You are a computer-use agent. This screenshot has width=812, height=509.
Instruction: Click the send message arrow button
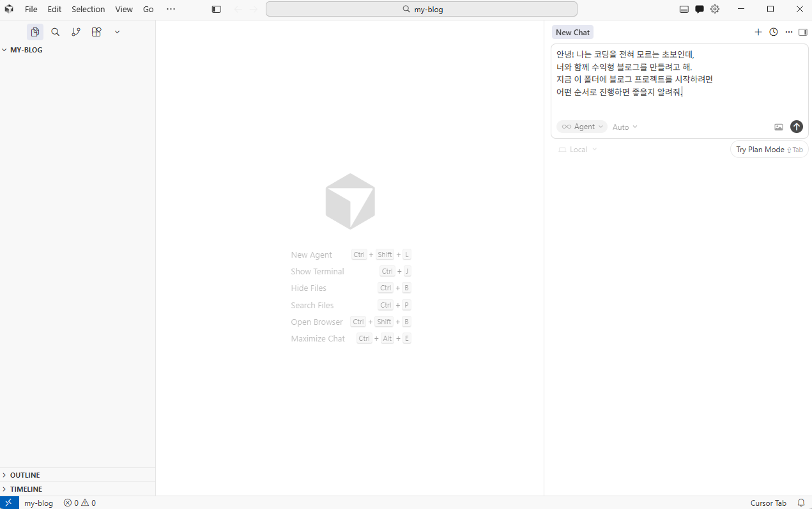click(x=796, y=127)
